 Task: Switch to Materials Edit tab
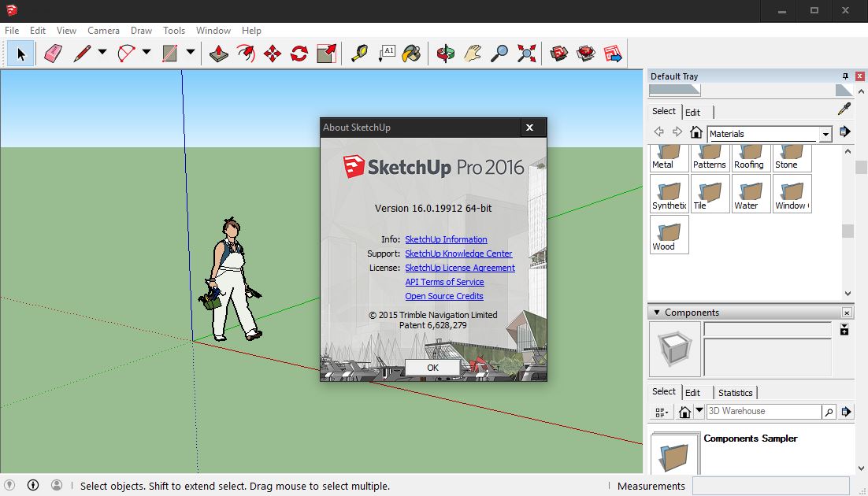(692, 113)
